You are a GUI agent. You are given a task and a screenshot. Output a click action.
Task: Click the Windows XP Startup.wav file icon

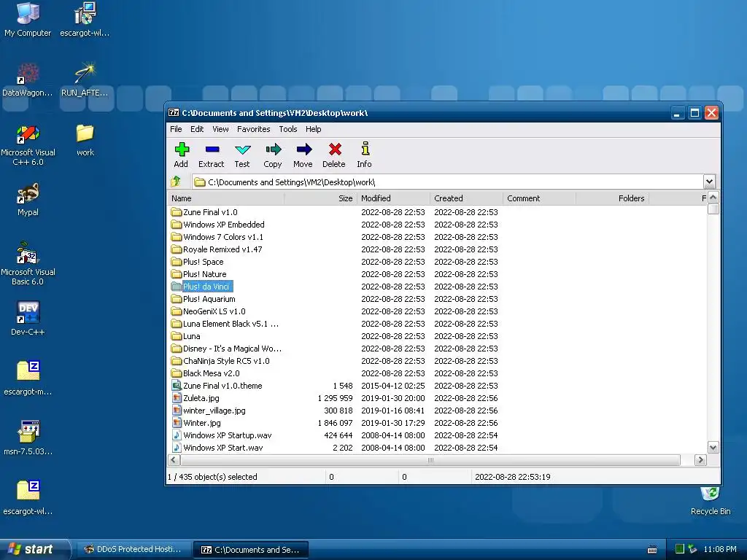[x=177, y=435]
